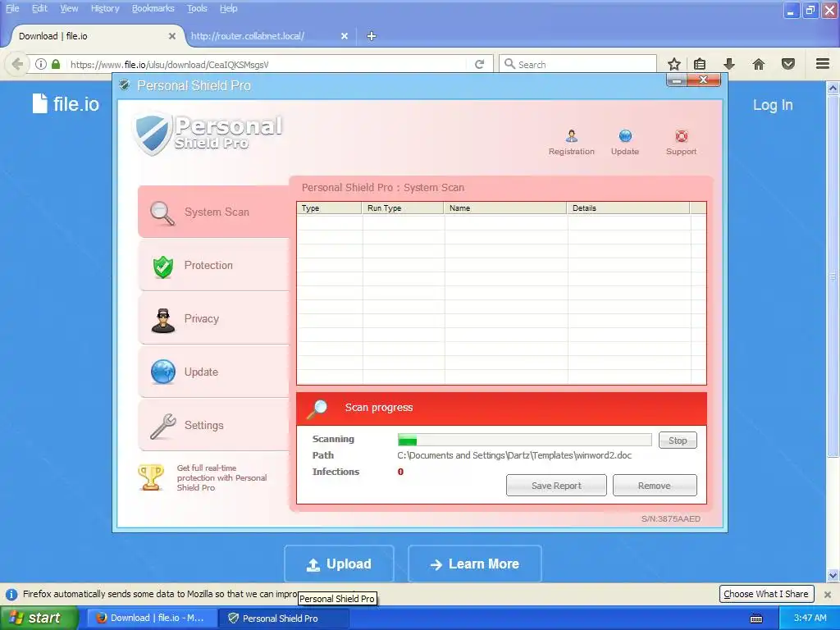Image resolution: width=840 pixels, height=630 pixels.
Task: Sort scan results by Details column
Action: tap(628, 208)
